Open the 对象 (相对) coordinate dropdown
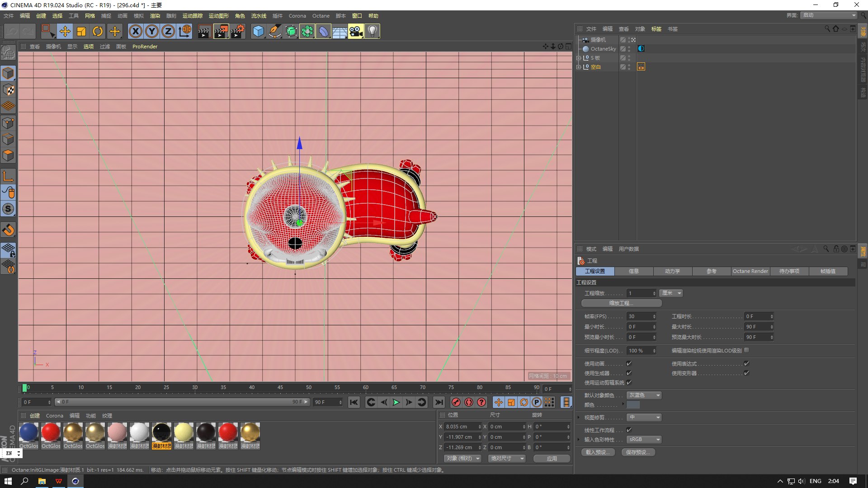Screen dimensions: 868x488 (x=462, y=459)
